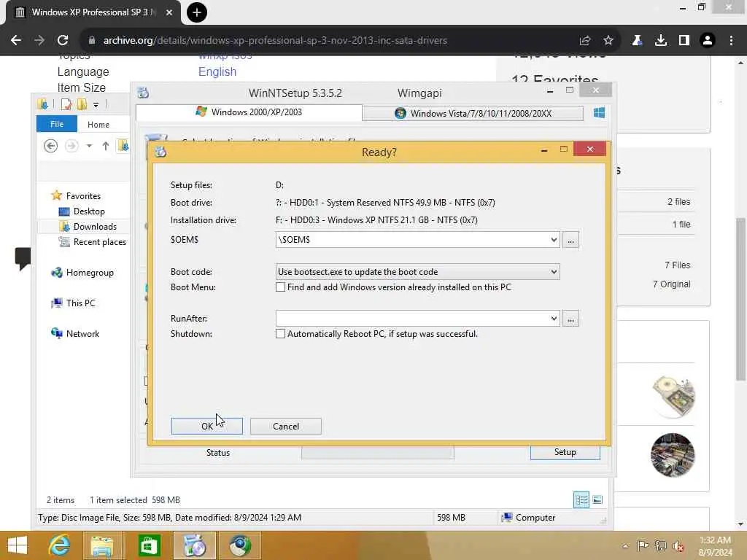Switch Explorer to details view icon
The height and width of the screenshot is (560, 747).
point(581,500)
